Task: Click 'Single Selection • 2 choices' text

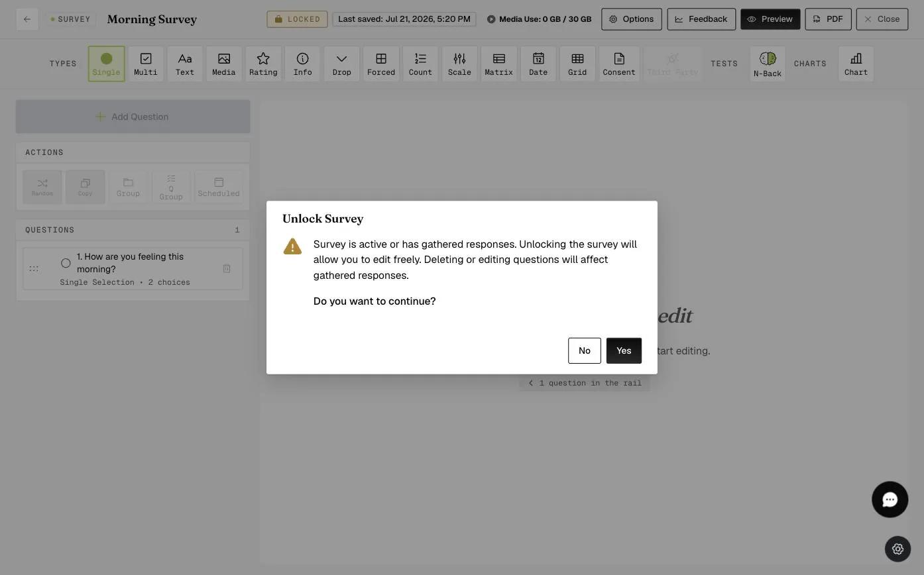Action: (125, 282)
